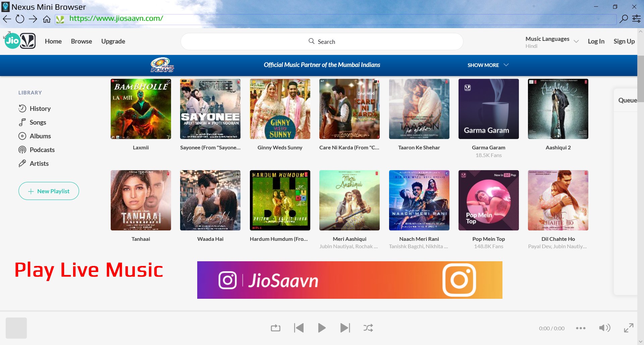644x345 pixels.
Task: Open the Waada Hai album cover
Action: click(x=210, y=200)
